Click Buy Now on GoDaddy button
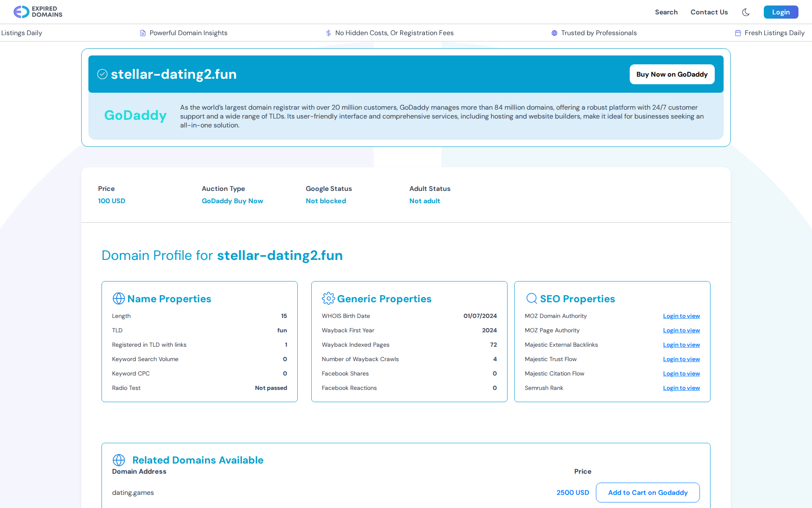 coord(672,75)
